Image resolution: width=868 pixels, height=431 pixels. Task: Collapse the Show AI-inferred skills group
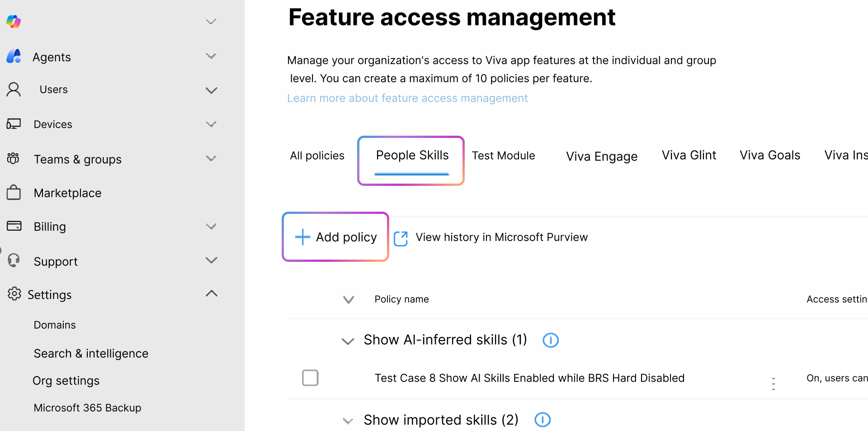pos(348,341)
